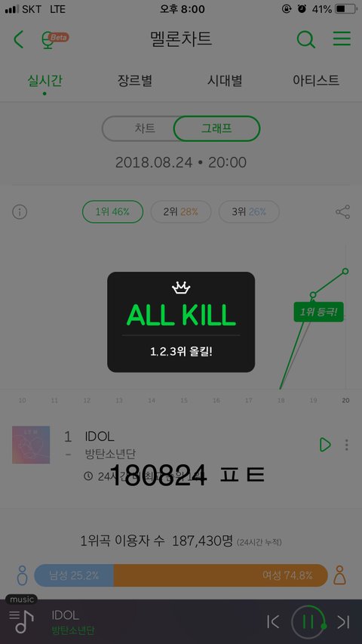362x644 pixels.
Task: Switch to 그래프 graph view
Action: coord(216,128)
